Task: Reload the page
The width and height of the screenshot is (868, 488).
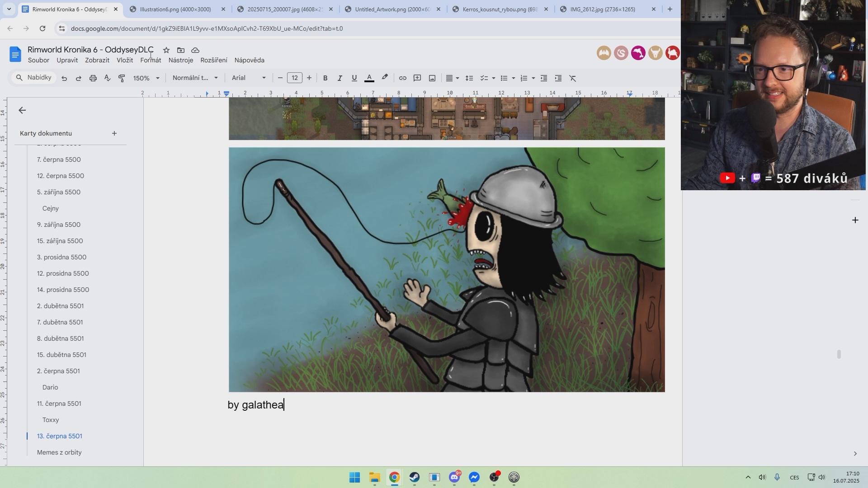Action: [42, 28]
